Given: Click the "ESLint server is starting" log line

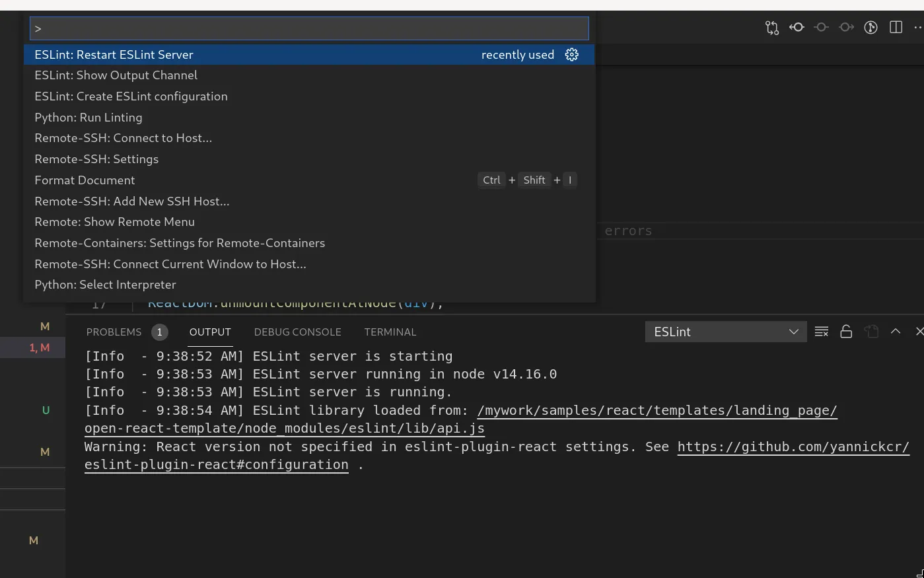Looking at the screenshot, I should [x=269, y=356].
